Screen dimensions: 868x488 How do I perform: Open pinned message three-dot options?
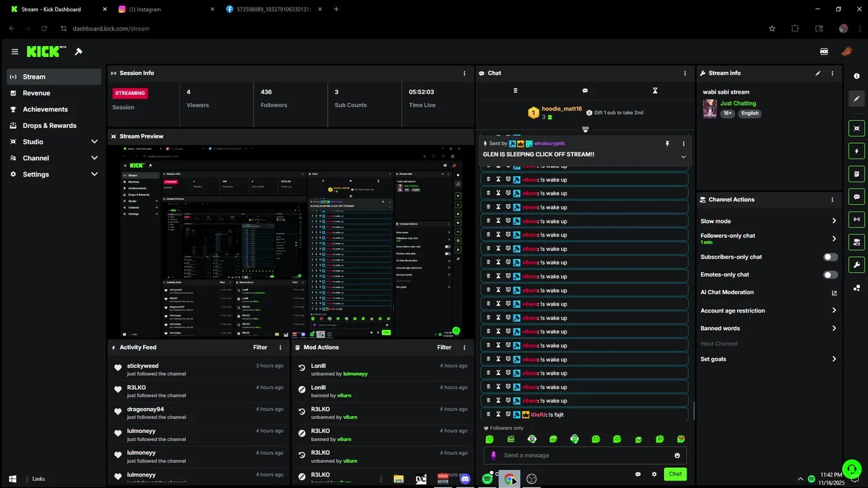[x=684, y=144]
